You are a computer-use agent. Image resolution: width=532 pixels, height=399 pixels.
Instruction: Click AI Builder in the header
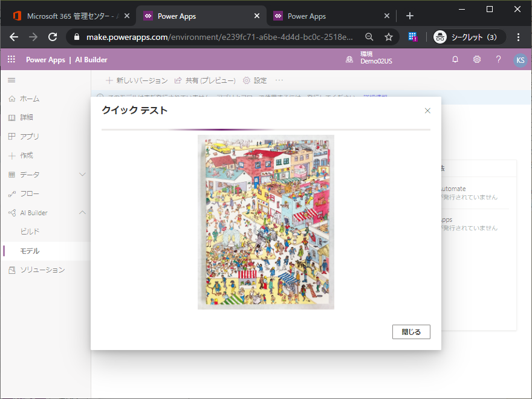91,60
